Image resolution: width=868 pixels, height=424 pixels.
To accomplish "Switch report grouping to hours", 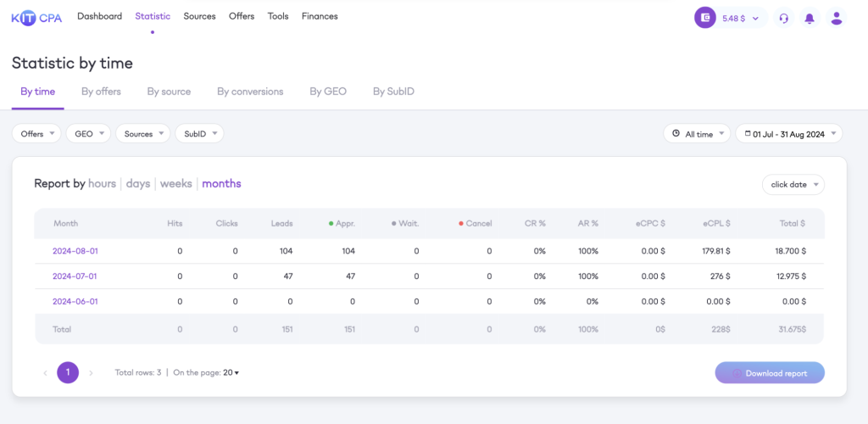I will pyautogui.click(x=102, y=184).
